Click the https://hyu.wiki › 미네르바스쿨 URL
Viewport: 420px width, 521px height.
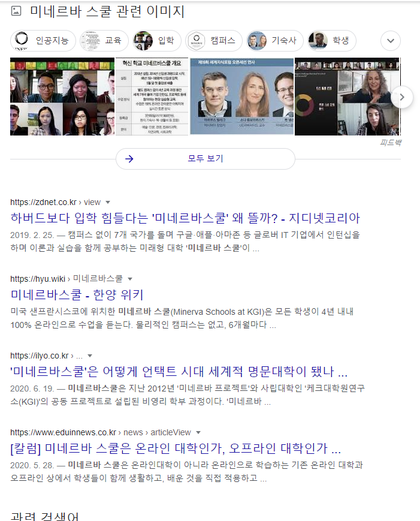pyautogui.click(x=67, y=279)
